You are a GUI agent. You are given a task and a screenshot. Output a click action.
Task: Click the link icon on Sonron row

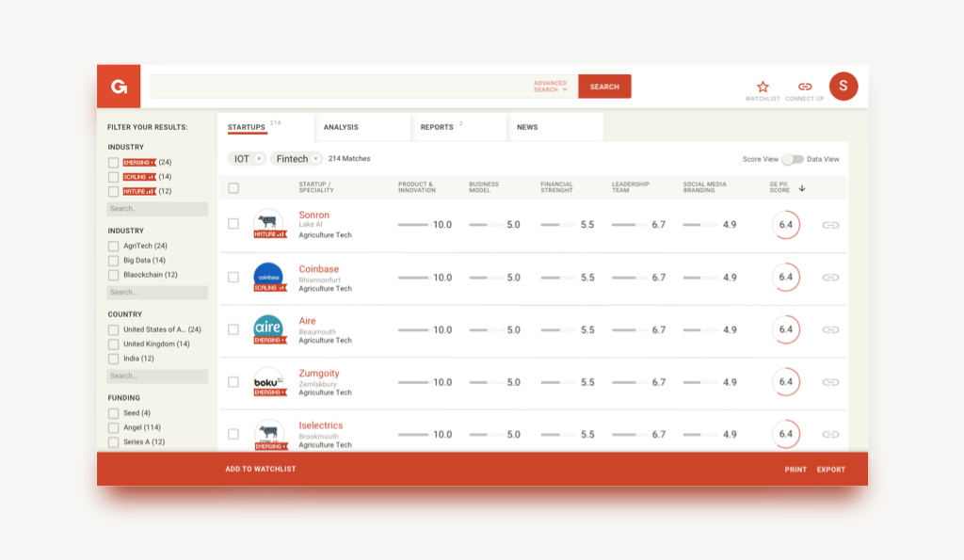(830, 225)
